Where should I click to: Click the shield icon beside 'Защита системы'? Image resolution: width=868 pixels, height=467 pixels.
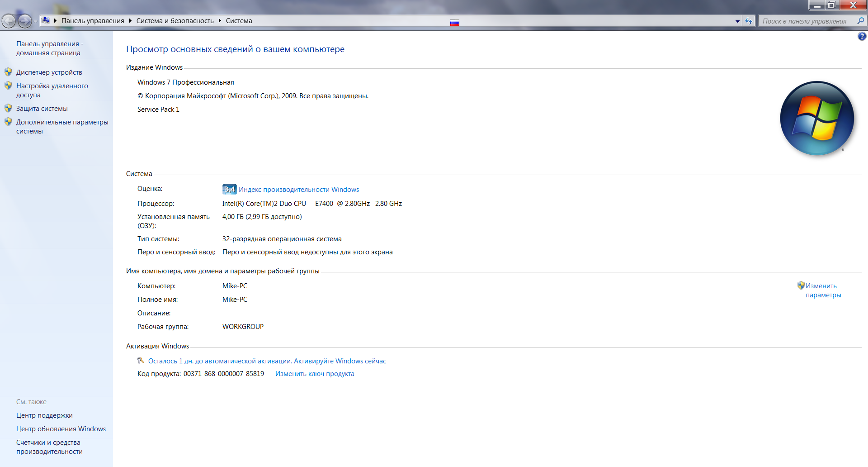8,108
